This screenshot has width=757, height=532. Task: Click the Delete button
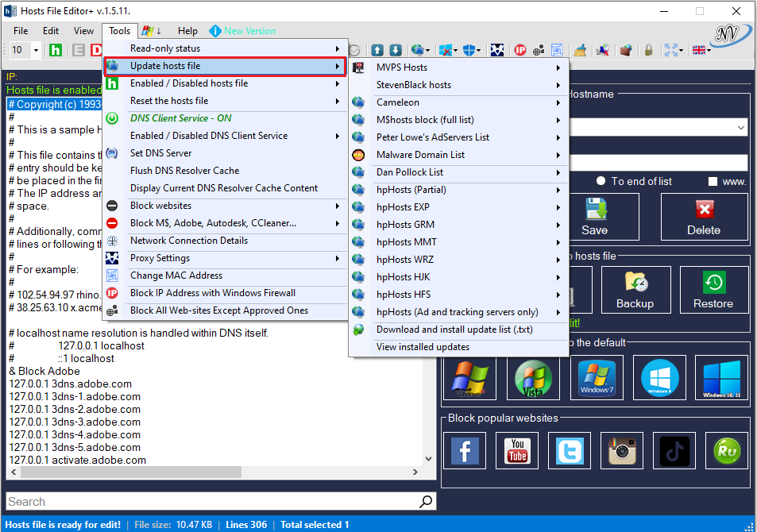pos(704,217)
